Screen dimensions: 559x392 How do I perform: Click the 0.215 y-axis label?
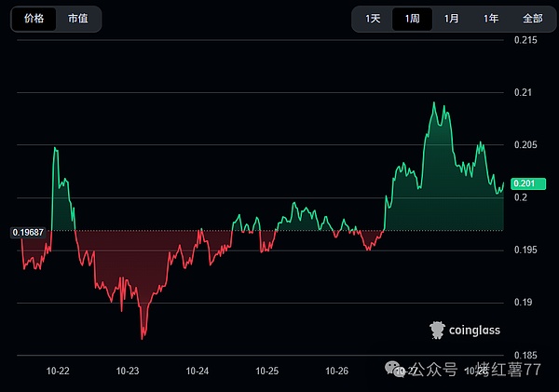tap(526, 40)
